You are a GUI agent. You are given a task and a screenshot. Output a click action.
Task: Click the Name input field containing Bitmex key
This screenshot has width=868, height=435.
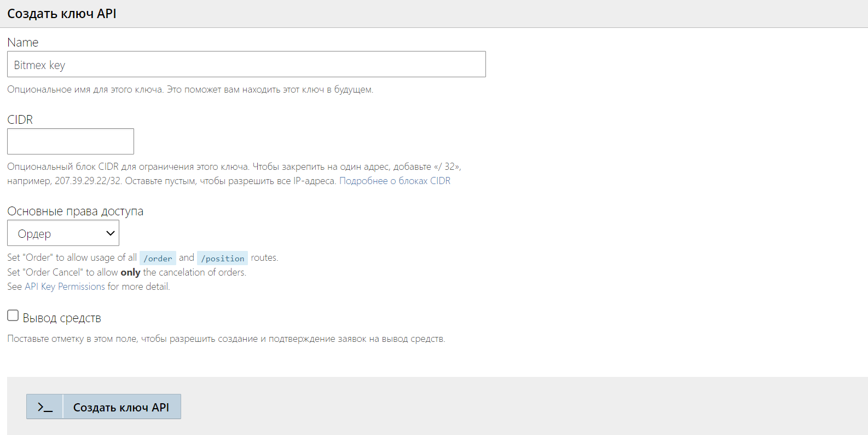coord(246,65)
